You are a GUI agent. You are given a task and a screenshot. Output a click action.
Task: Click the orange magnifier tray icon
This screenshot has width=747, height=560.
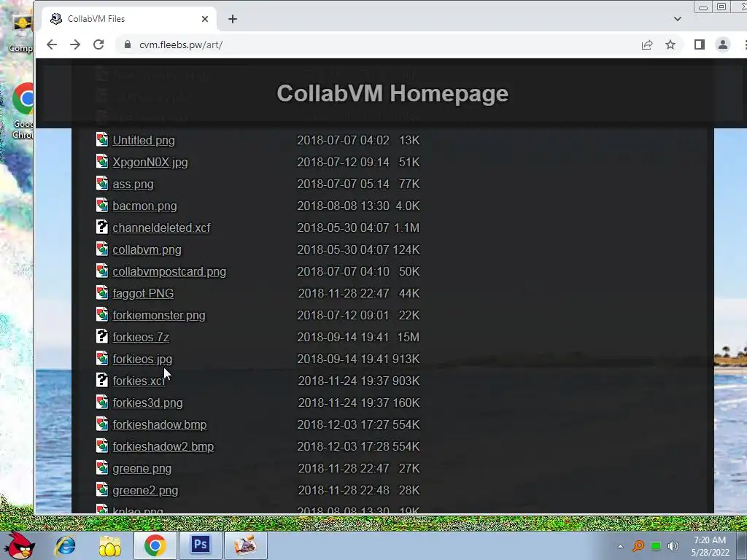tap(638, 546)
